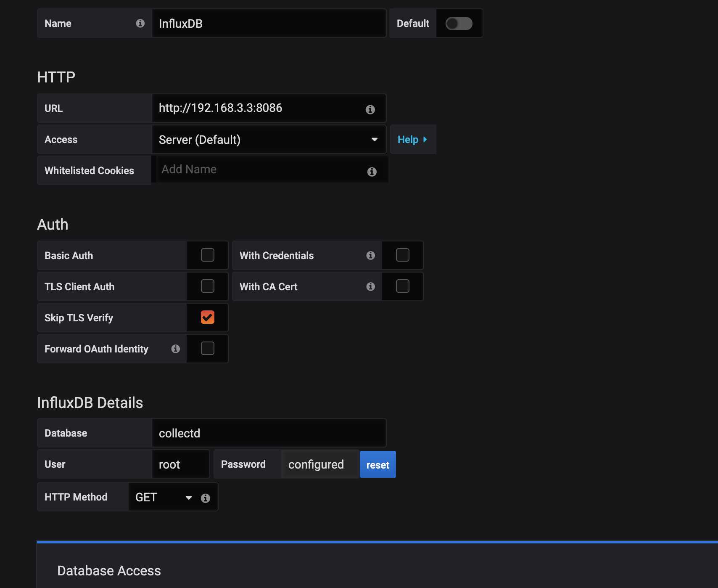This screenshot has height=588, width=718.
Task: Click the reset password button
Action: 378,465
